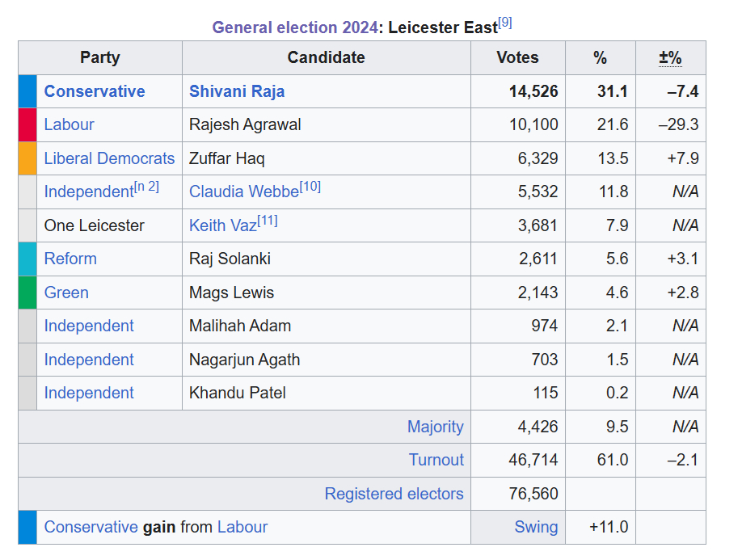Follow the Labour party link
The image size is (742, 560).
(69, 124)
